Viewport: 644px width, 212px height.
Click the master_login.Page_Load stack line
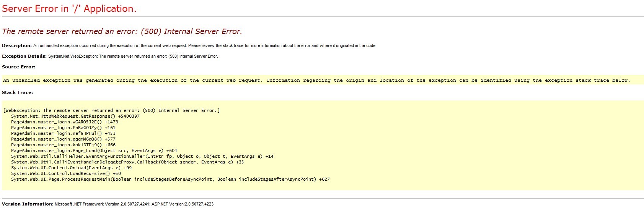coord(94,151)
